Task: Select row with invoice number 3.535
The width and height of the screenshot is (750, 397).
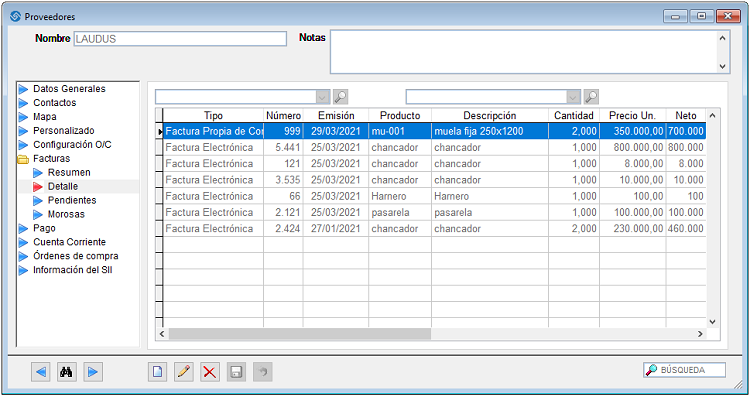Action: (434, 180)
